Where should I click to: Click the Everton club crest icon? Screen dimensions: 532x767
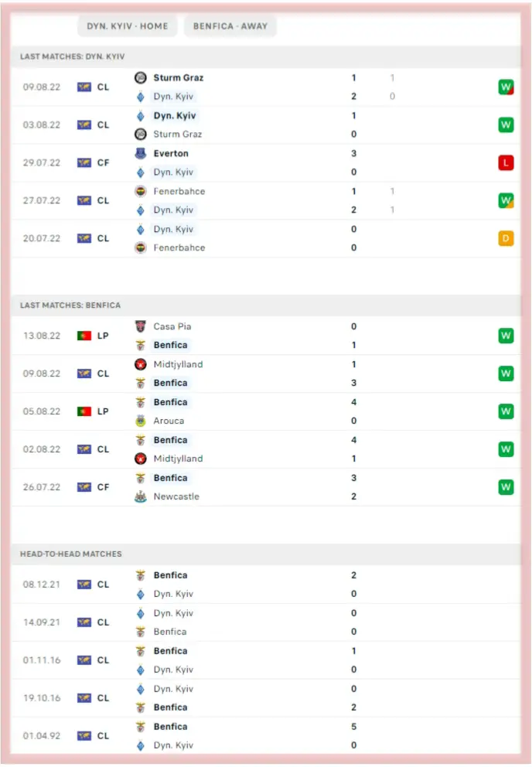pyautogui.click(x=141, y=153)
